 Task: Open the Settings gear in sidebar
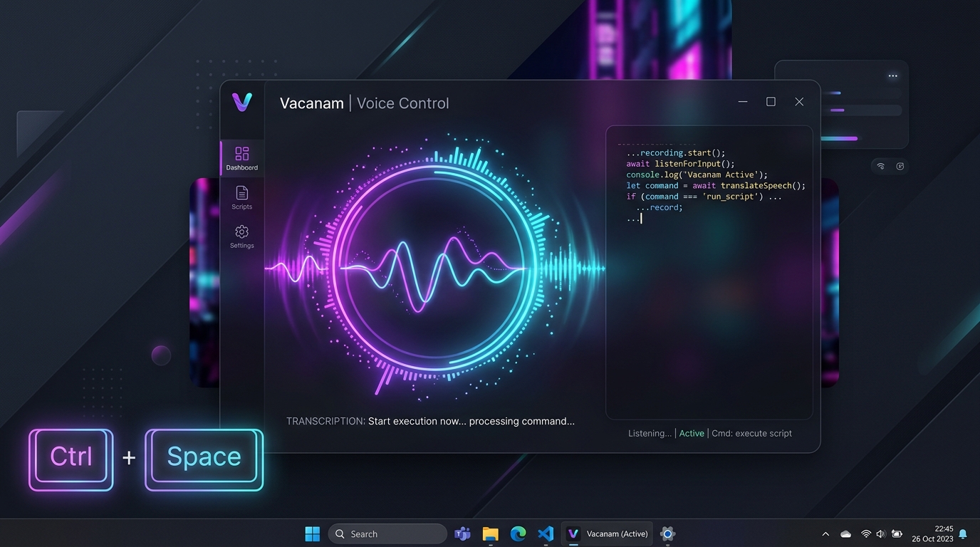click(x=242, y=236)
